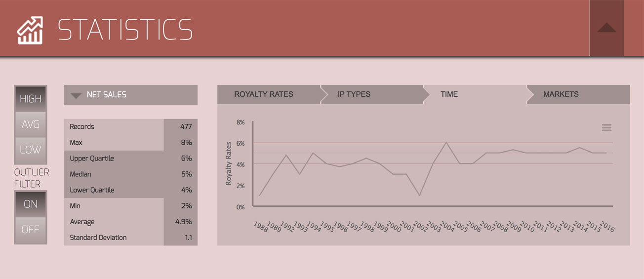This screenshot has height=279, width=644.
Task: Switch to the MARKETS tab
Action: (x=561, y=94)
